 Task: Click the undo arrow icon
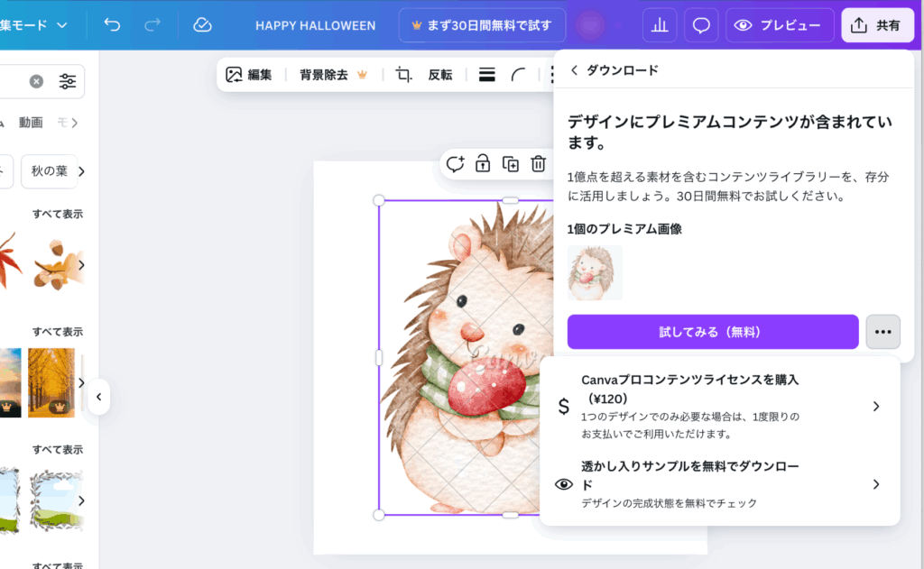(x=112, y=25)
